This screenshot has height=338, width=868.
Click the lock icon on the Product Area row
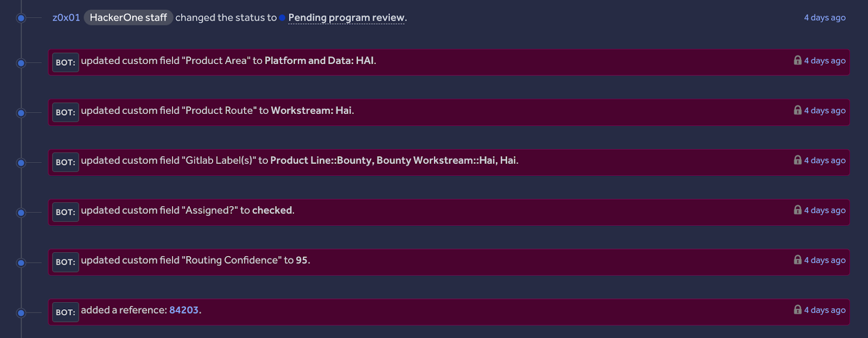pos(797,60)
